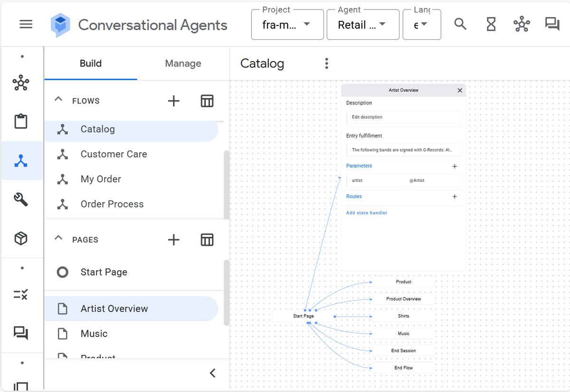Open the entity types package icon in the sidebar

22,238
